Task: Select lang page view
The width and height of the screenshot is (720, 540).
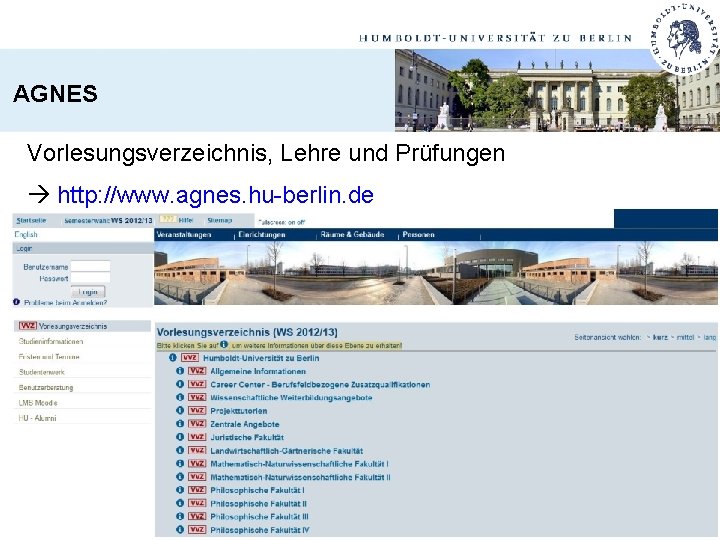Action: point(710,338)
